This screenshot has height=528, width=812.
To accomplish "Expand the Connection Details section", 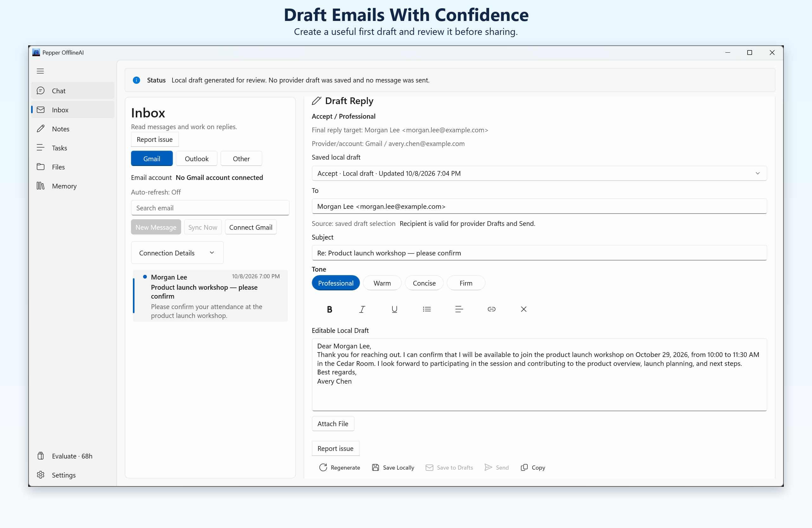I will pyautogui.click(x=177, y=253).
